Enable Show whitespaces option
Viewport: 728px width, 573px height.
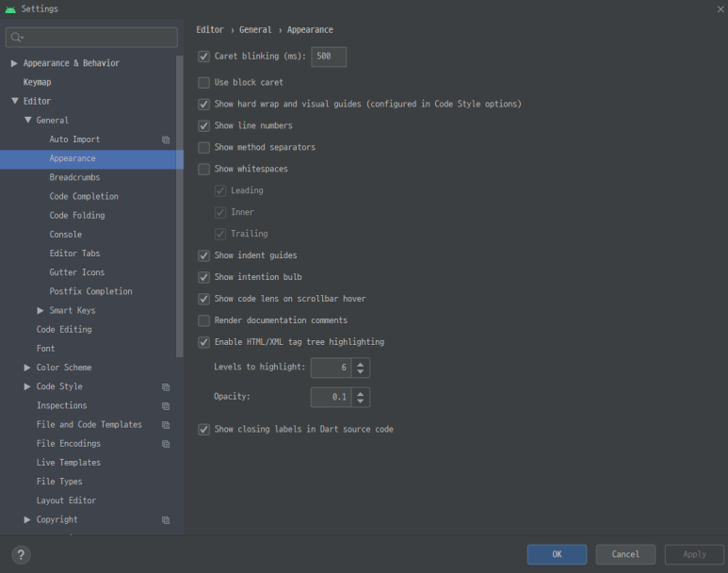click(x=203, y=169)
